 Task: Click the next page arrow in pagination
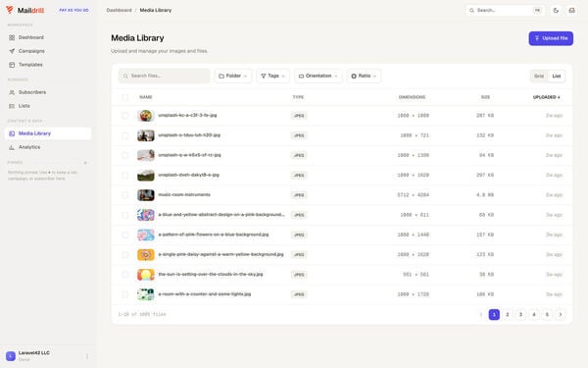(561, 315)
